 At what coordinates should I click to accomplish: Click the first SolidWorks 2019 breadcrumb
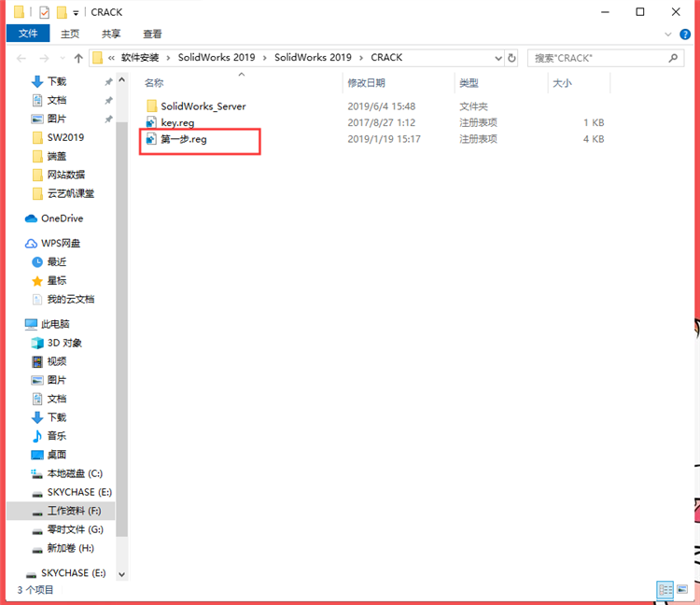point(217,58)
